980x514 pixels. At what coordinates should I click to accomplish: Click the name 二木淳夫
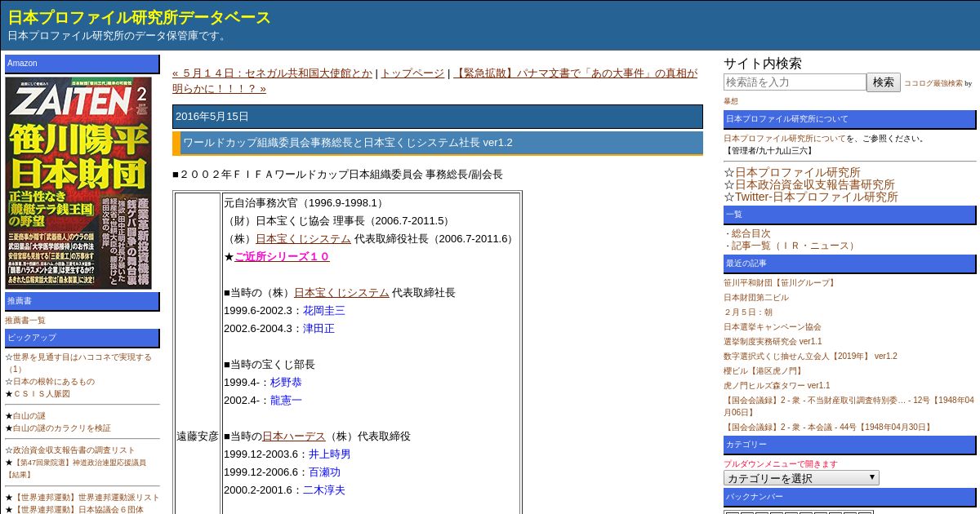tap(324, 490)
